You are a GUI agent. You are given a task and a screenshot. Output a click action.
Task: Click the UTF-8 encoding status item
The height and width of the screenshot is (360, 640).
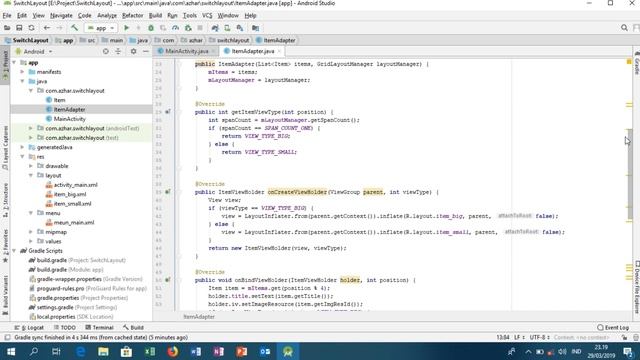pos(539,338)
